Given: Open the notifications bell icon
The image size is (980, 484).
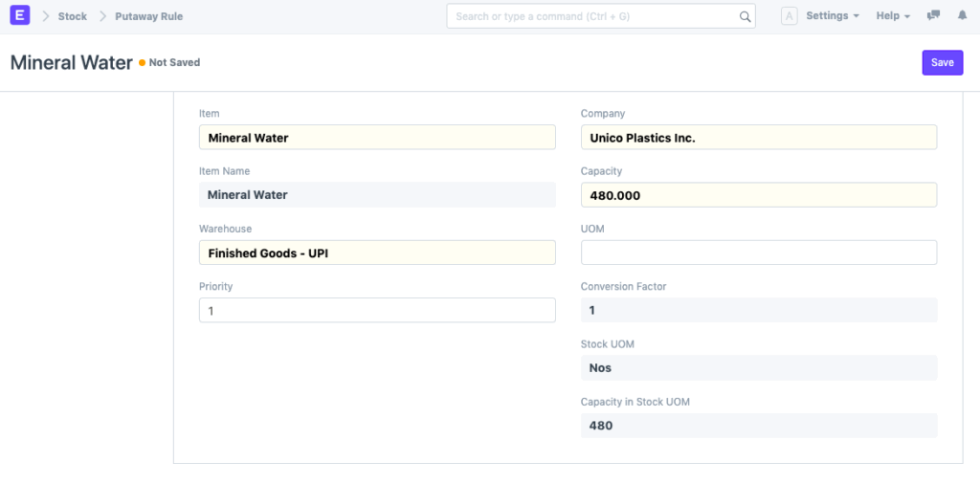Looking at the screenshot, I should click(x=958, y=16).
